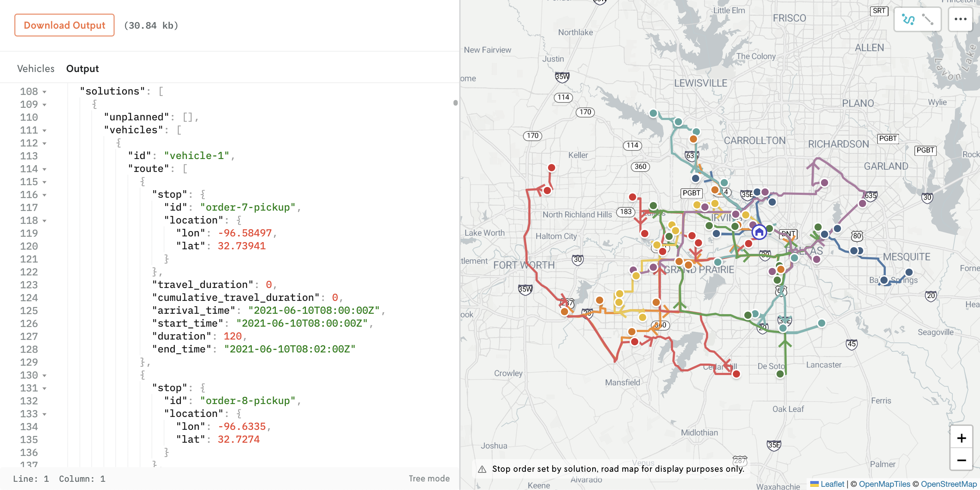
Task: Zoom in on the map
Action: pos(961,438)
